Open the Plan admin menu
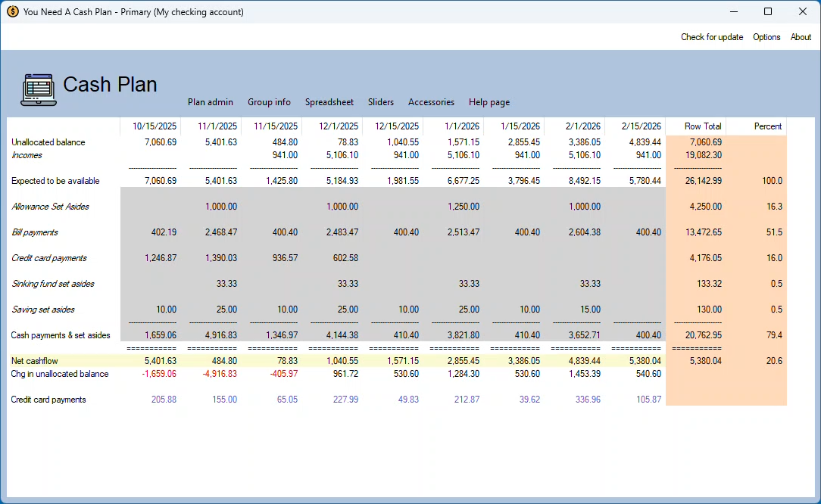 pyautogui.click(x=211, y=102)
